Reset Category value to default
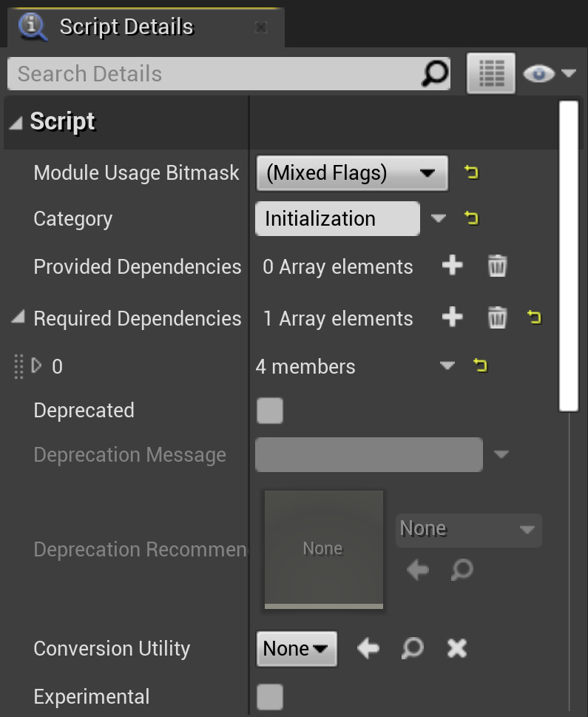Screen dimensions: 588x717 click(x=471, y=219)
